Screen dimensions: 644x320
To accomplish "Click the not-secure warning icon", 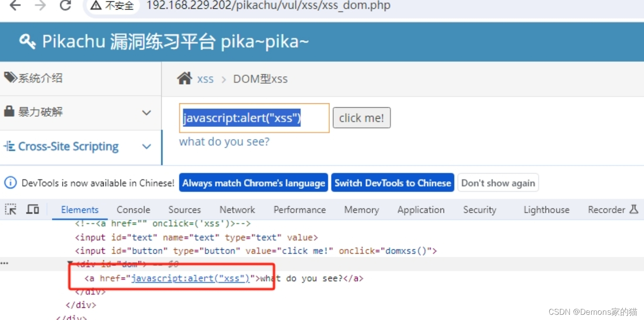I will coord(96,6).
